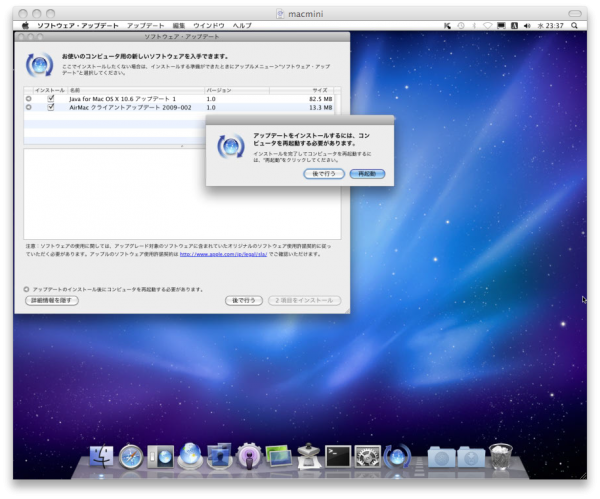Open Finder from the dock

pos(101,457)
